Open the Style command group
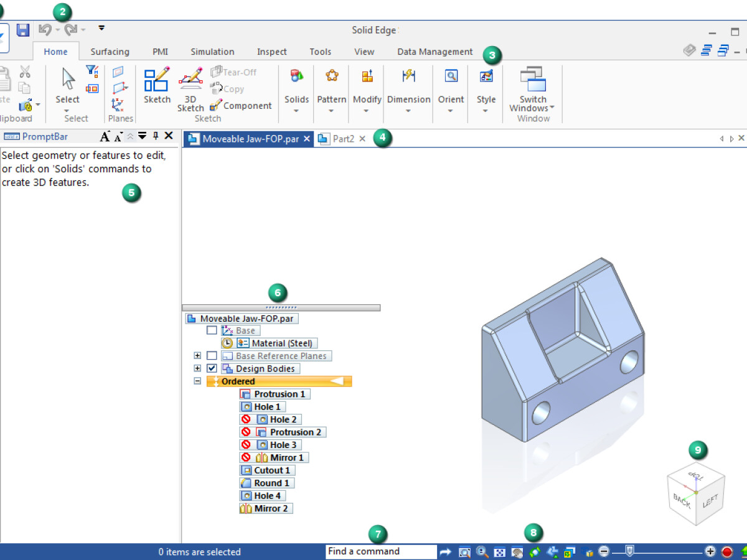 pyautogui.click(x=486, y=90)
